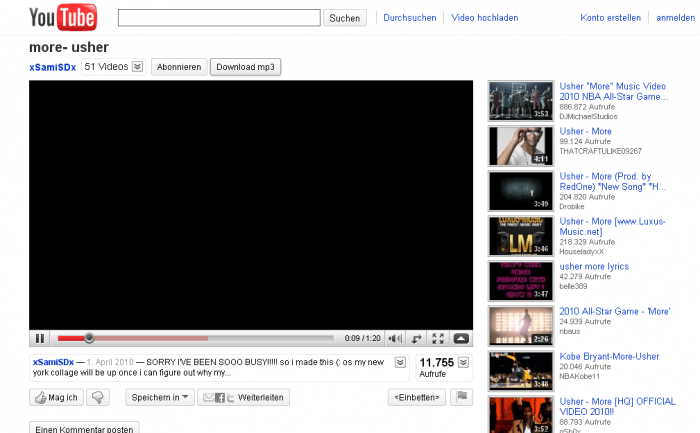Click the 0:09 / 1:20 time display

(362, 338)
